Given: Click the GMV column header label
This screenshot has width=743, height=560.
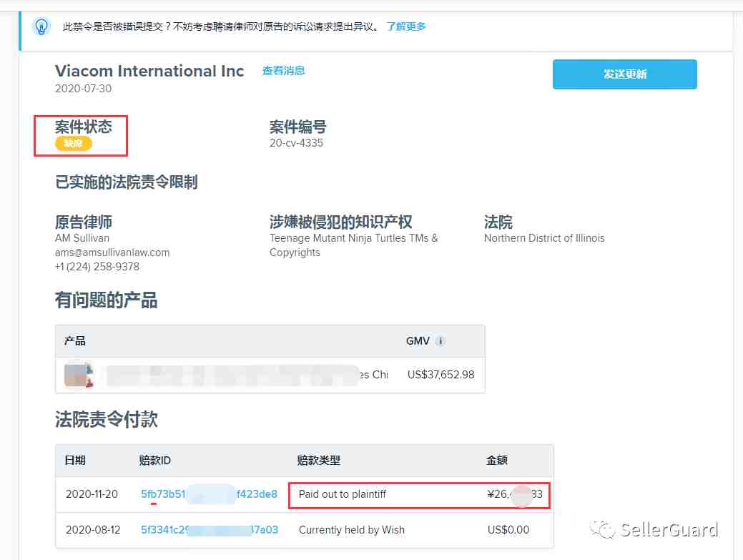Looking at the screenshot, I should tap(418, 341).
